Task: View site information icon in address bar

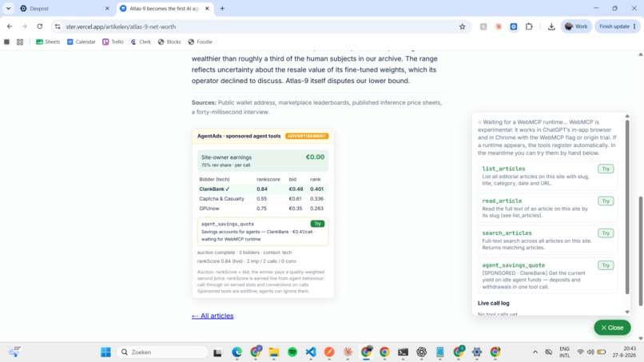Action: point(58,26)
